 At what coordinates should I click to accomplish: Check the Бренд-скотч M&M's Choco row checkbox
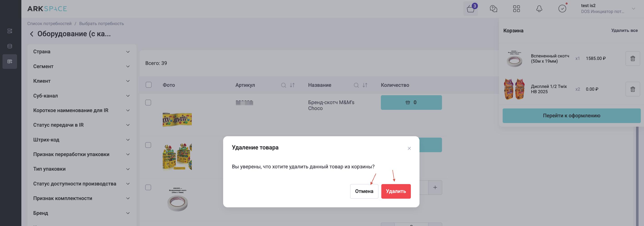(148, 103)
